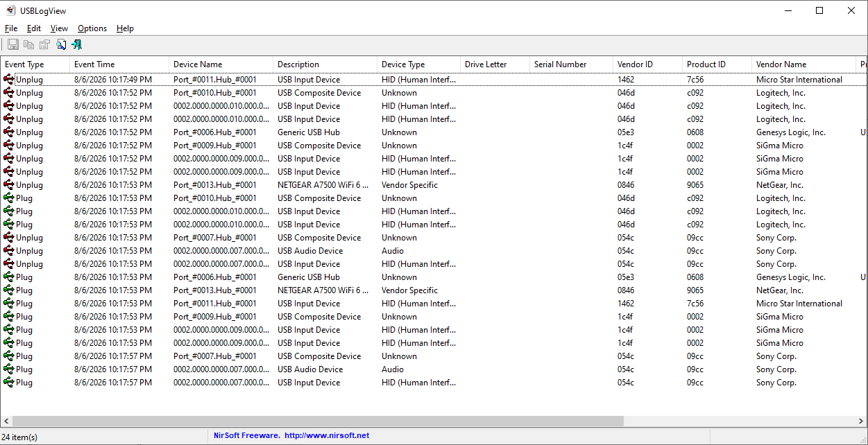Click the Plug icon of the Sony USB Input Device row

point(8,383)
